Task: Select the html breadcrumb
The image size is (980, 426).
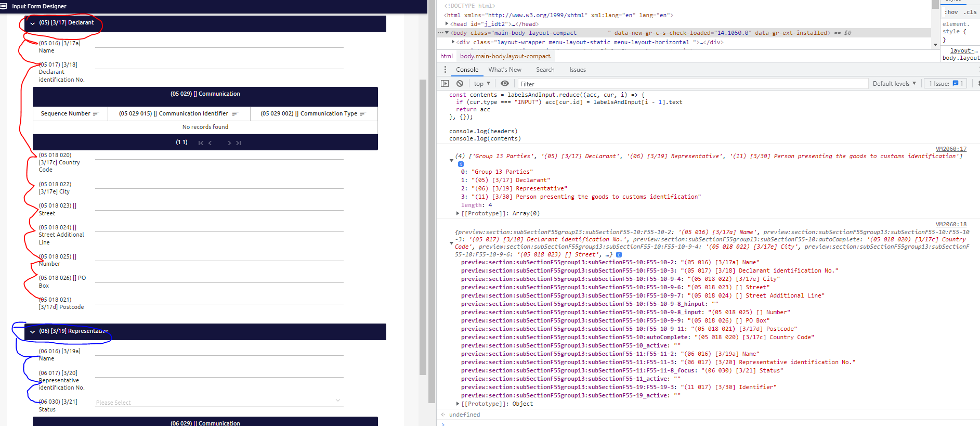Action: point(446,56)
